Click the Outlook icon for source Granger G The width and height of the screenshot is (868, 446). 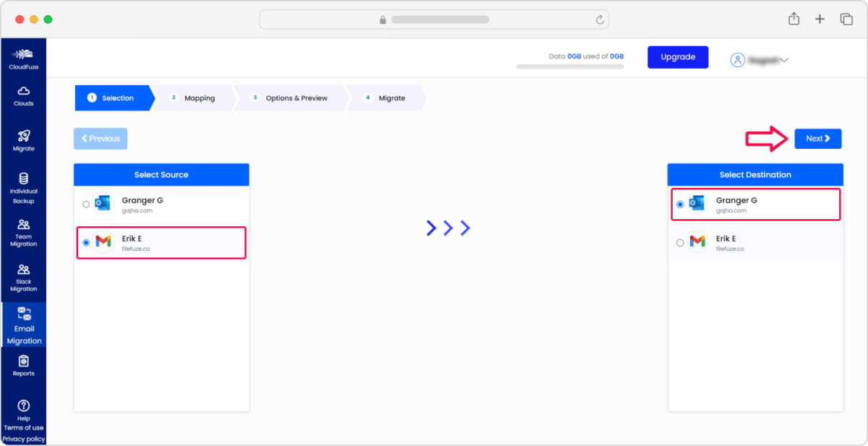103,204
